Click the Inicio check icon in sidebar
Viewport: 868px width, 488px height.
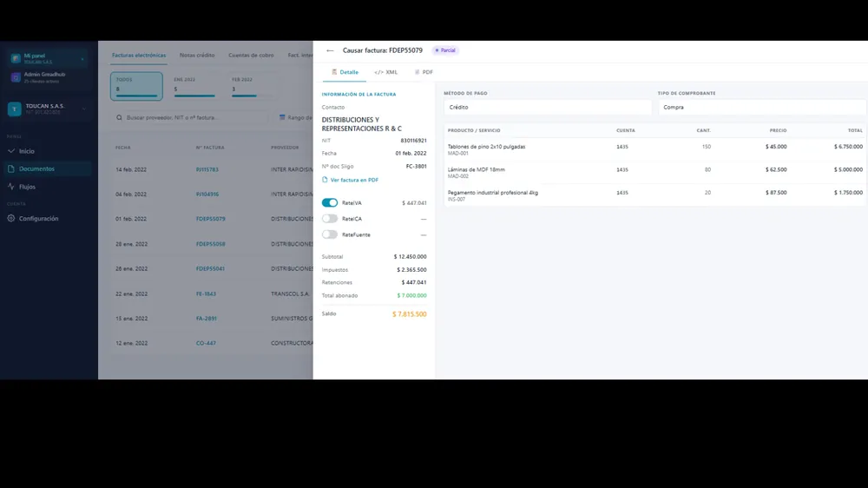tap(11, 151)
